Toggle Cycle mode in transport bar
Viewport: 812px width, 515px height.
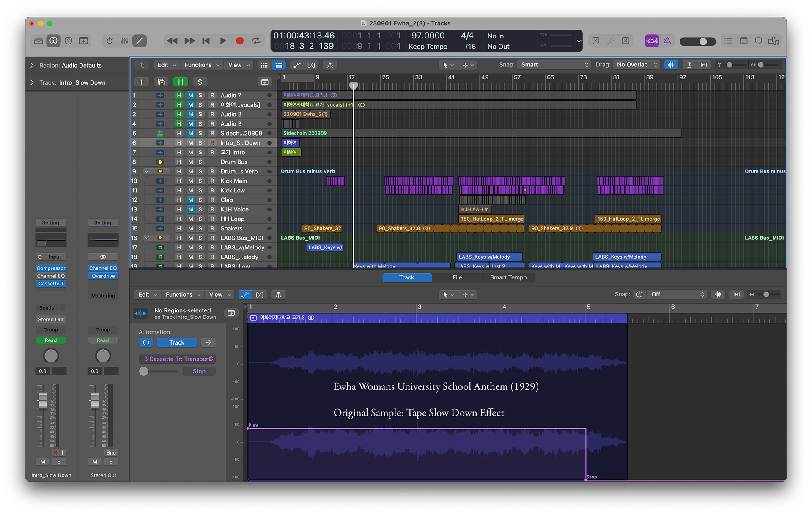click(256, 41)
